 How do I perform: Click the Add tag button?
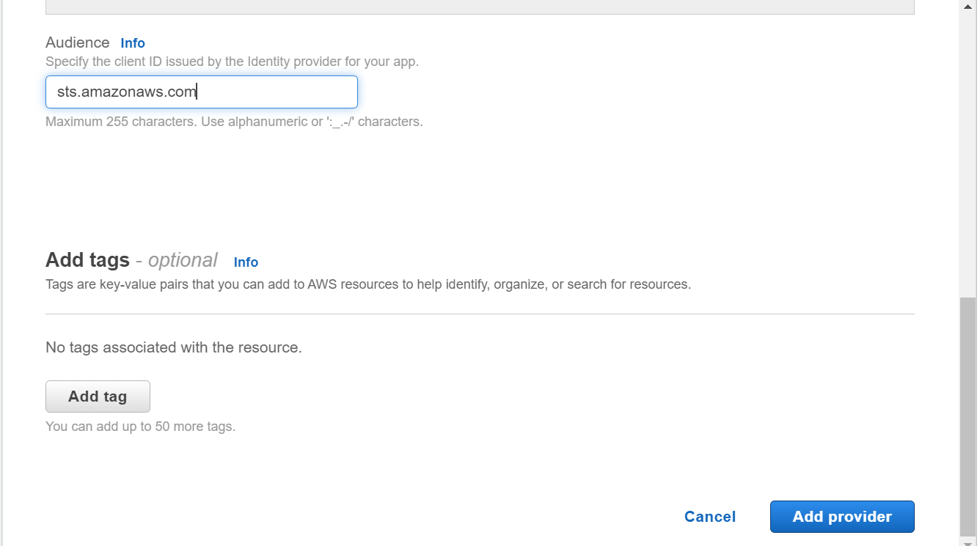click(98, 396)
